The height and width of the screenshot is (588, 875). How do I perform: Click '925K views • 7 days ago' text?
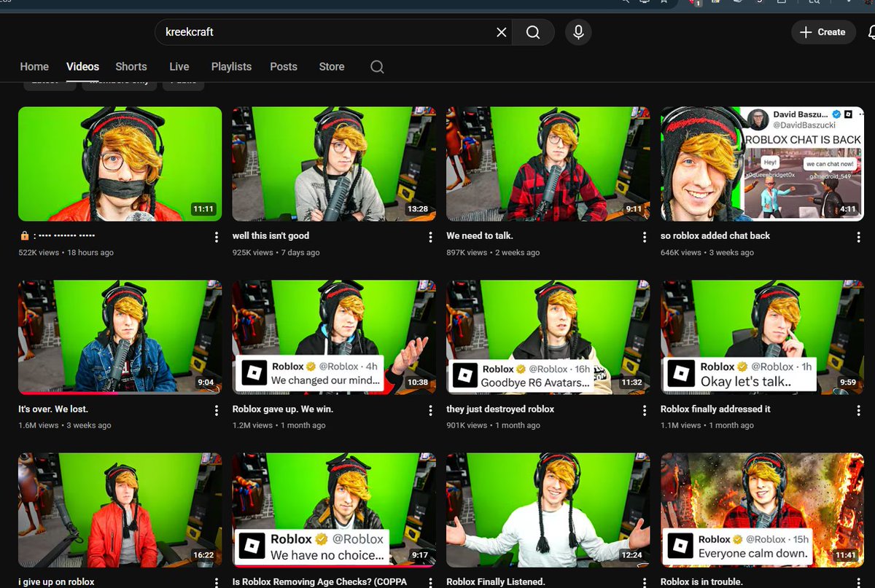click(x=276, y=253)
